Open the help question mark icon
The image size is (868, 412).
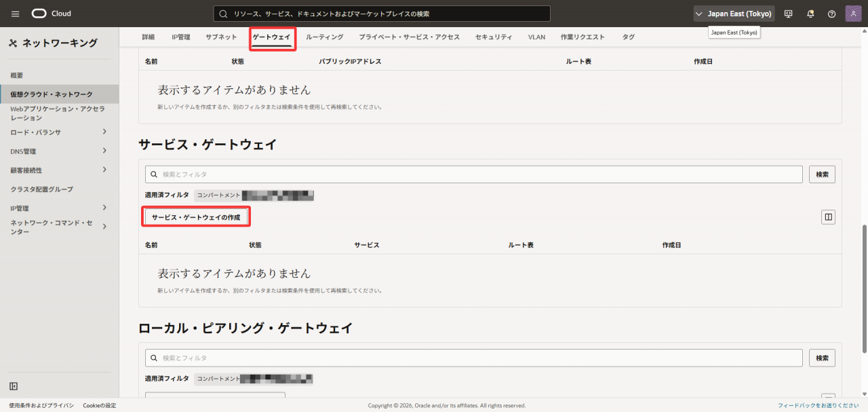(x=832, y=14)
